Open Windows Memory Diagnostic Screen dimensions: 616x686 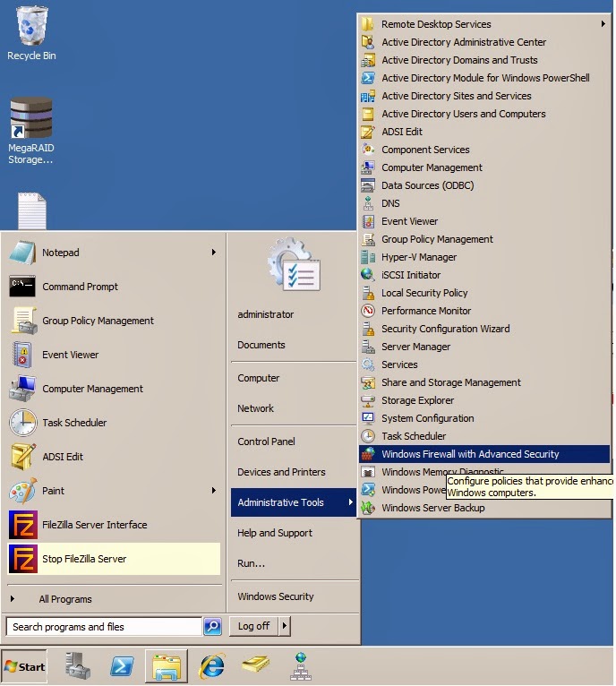point(442,472)
